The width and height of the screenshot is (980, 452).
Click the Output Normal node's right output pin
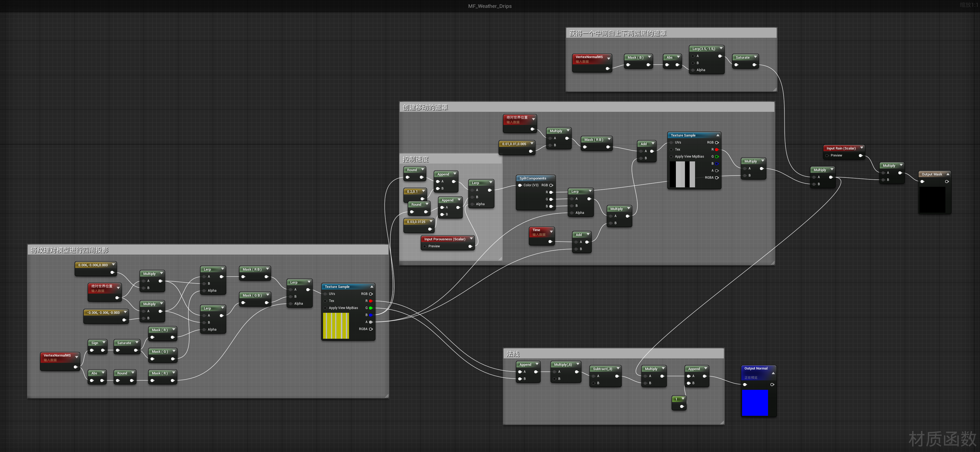click(x=772, y=385)
